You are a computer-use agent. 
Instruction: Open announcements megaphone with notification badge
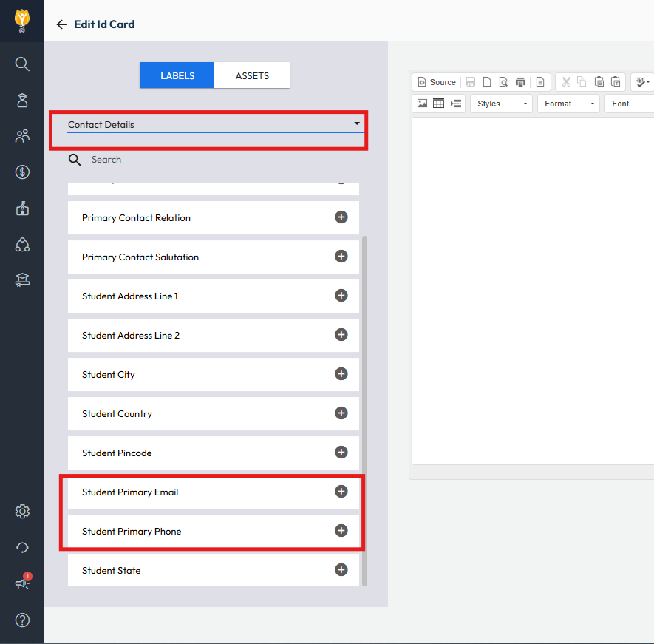tap(23, 581)
